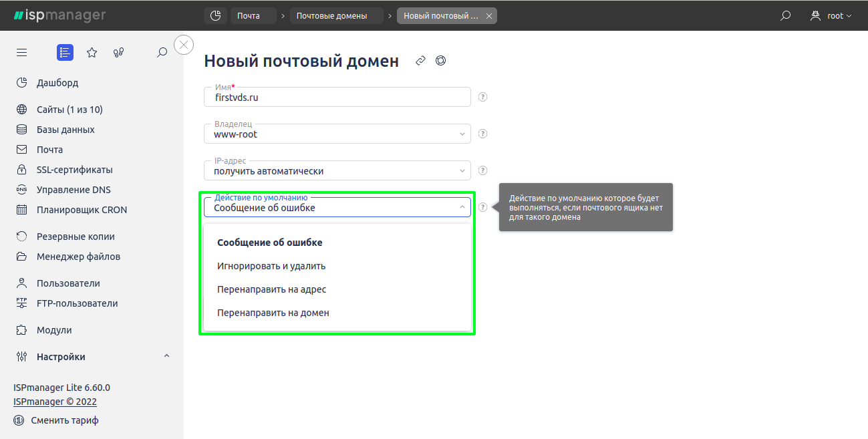Select Игнорировать и удалить option
The image size is (868, 439).
click(337, 266)
